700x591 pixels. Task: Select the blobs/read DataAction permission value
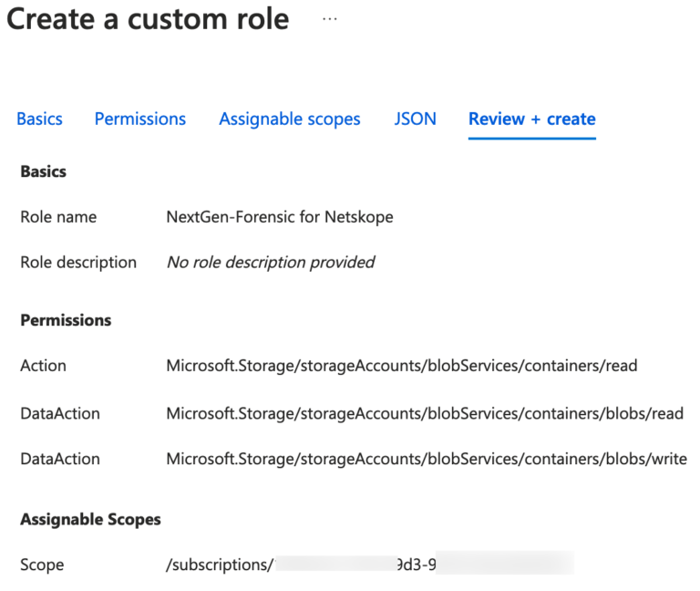pyautogui.click(x=424, y=413)
